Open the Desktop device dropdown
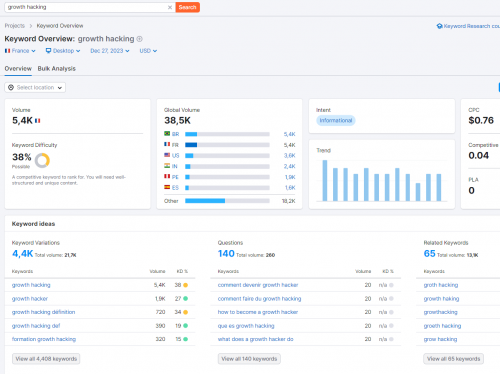The width and height of the screenshot is (500, 374). click(63, 51)
